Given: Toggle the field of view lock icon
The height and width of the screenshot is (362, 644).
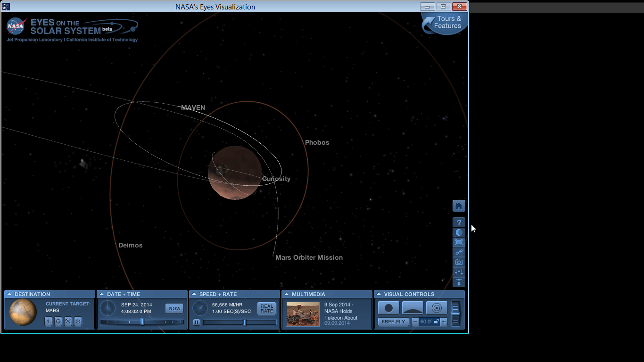Looking at the screenshot, I should [437, 321].
